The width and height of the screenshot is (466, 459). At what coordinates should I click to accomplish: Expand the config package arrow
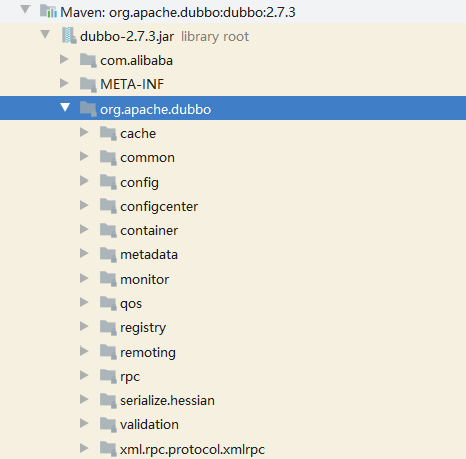(x=84, y=181)
